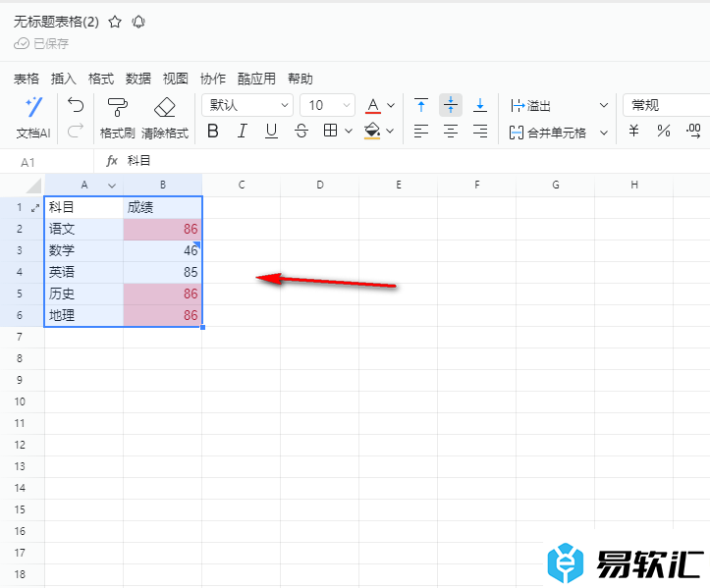This screenshot has width=710, height=588.
Task: Select cell with score 85
Action: [x=163, y=273]
